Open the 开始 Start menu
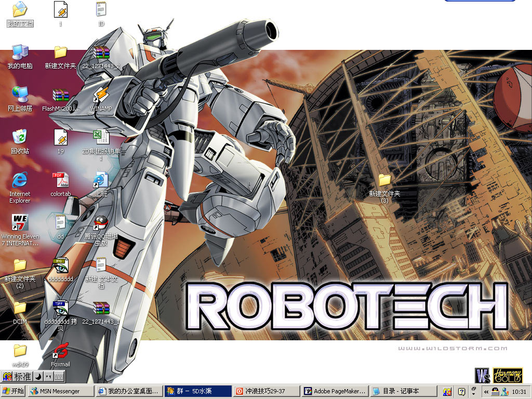This screenshot has width=532, height=399. click(x=14, y=391)
